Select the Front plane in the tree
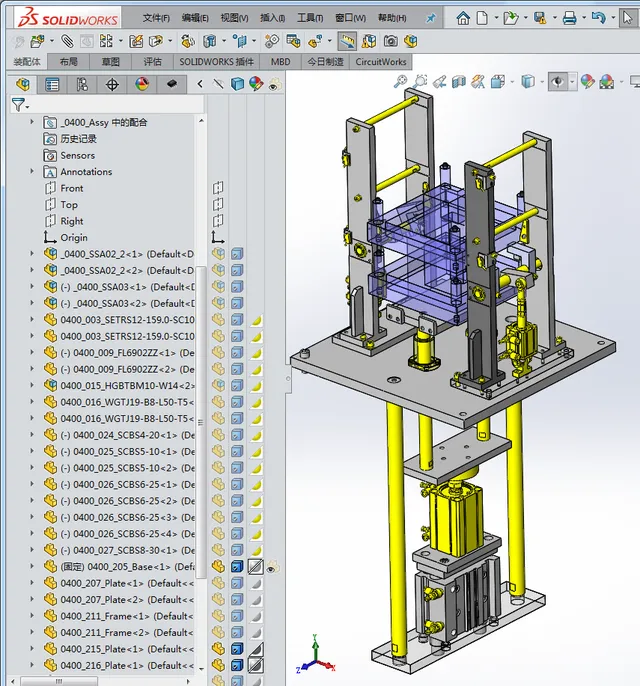 coord(71,188)
